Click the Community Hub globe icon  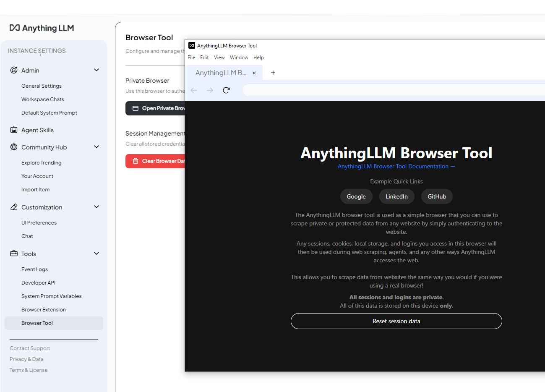(x=14, y=147)
